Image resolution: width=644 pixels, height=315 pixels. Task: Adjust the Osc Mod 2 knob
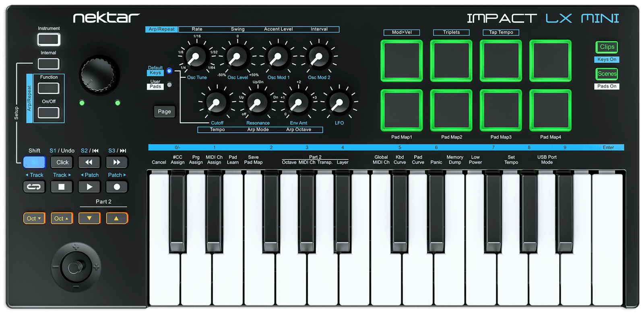[318, 57]
